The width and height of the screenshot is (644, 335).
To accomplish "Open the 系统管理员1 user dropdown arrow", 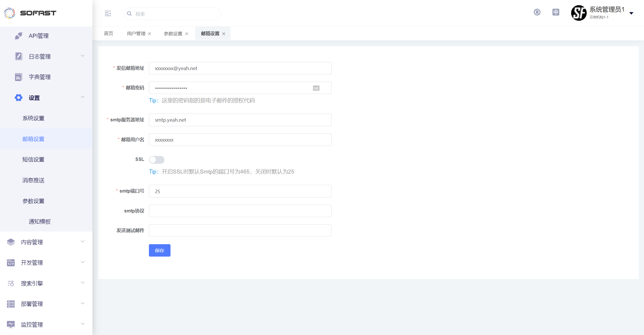I will (631, 13).
